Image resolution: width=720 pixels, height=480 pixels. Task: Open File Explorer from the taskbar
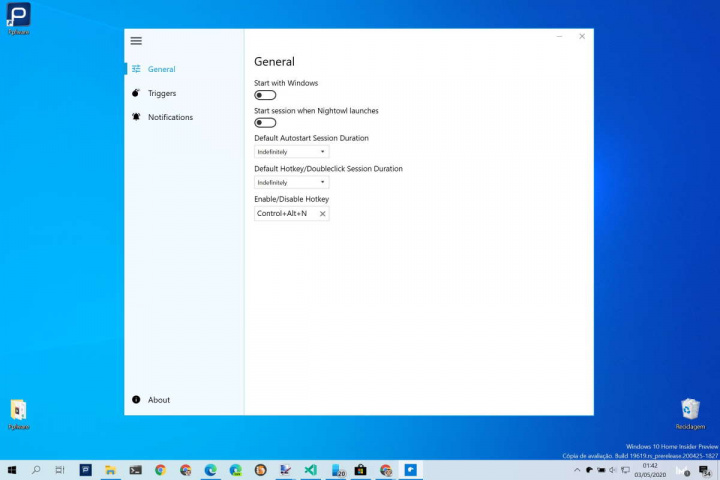tap(110, 470)
